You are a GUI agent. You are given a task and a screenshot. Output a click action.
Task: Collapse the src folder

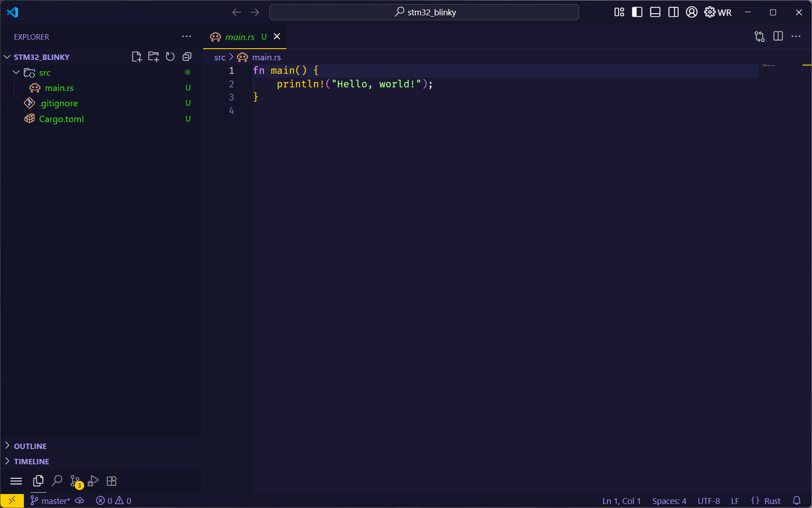click(16, 73)
